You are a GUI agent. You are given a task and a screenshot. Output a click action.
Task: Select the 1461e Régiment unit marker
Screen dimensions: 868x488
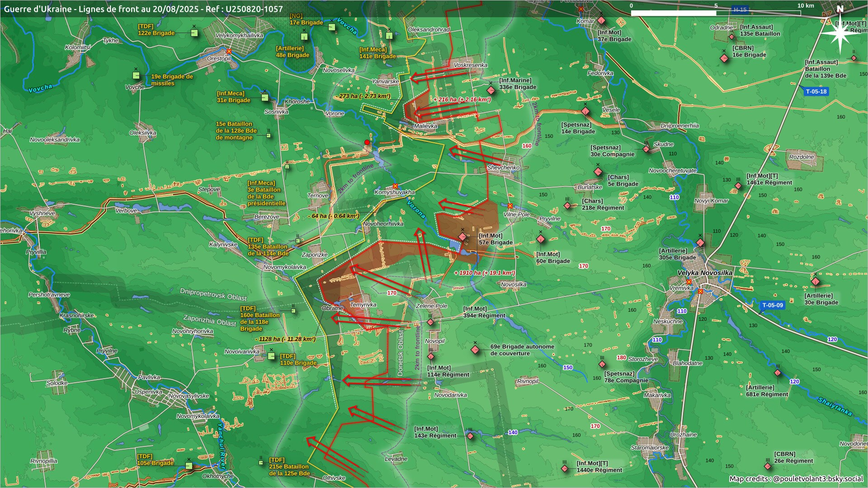pyautogui.click(x=738, y=186)
